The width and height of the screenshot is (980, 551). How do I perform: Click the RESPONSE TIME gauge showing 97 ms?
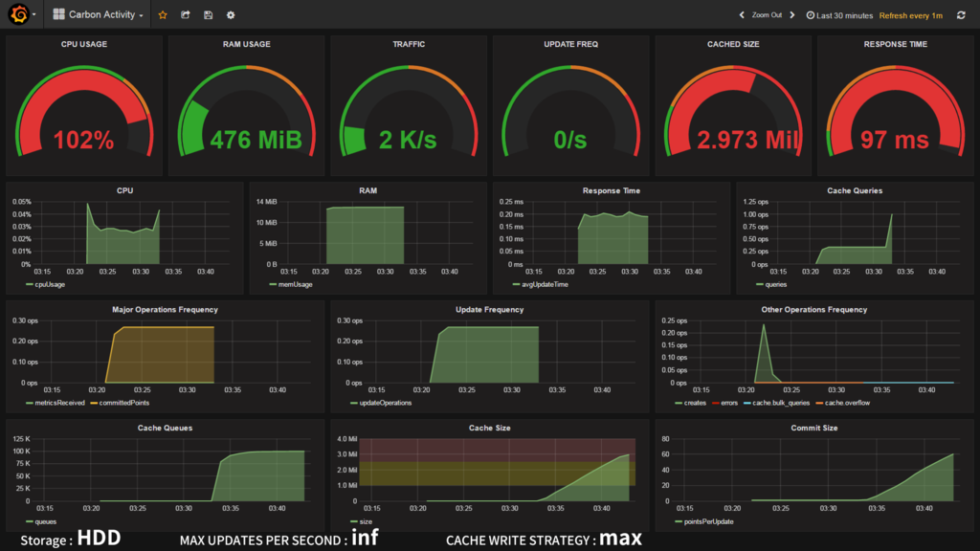[895, 113]
